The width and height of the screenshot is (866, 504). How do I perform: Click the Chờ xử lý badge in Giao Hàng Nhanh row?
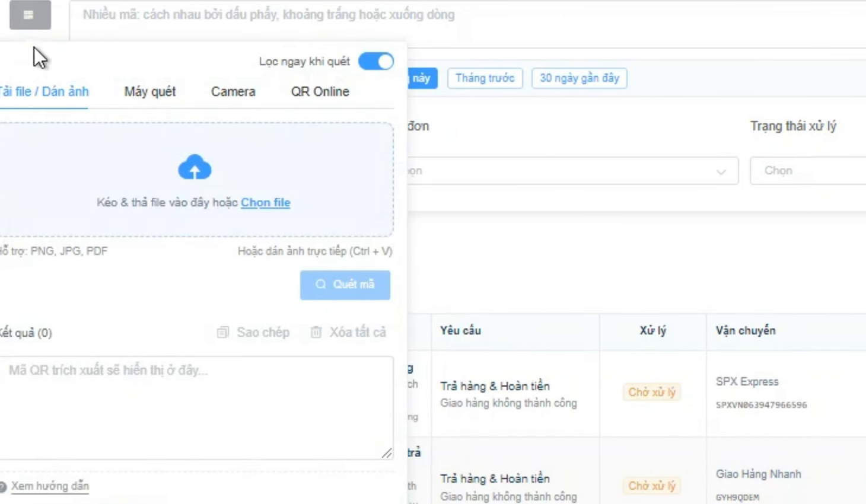coord(652,486)
